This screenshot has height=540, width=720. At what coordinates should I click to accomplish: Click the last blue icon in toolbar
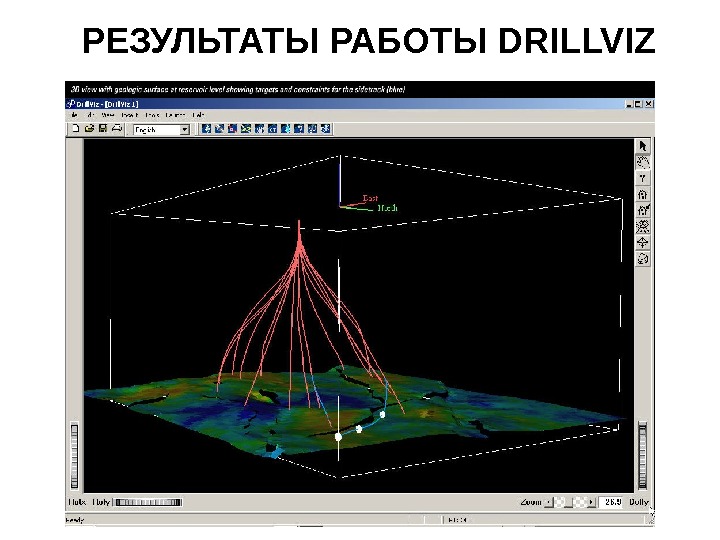326,129
